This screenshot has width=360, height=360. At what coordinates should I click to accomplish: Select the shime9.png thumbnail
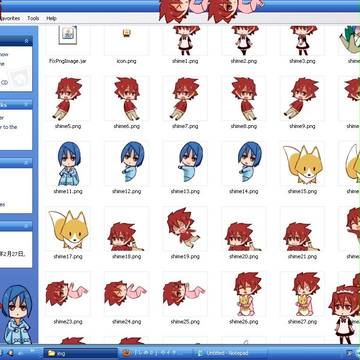pyautogui.click(x=302, y=99)
